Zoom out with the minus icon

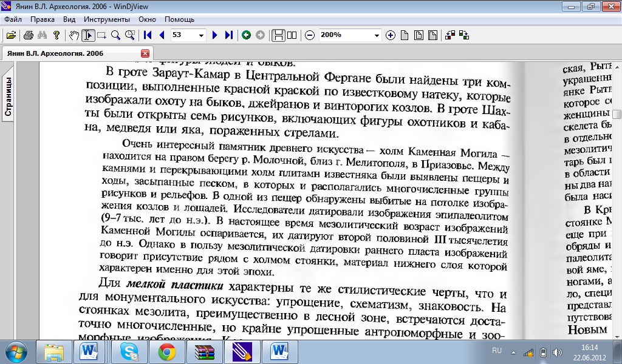coord(310,35)
